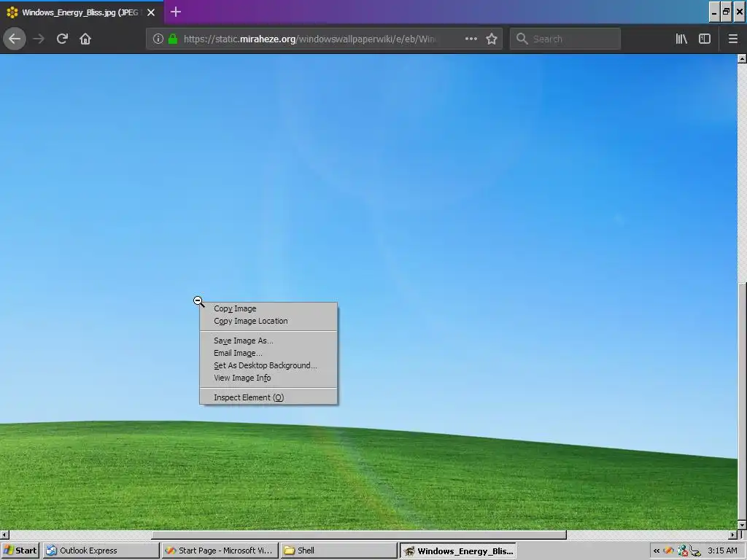This screenshot has width=747, height=560.
Task: Select Save Image As...
Action: click(268, 341)
